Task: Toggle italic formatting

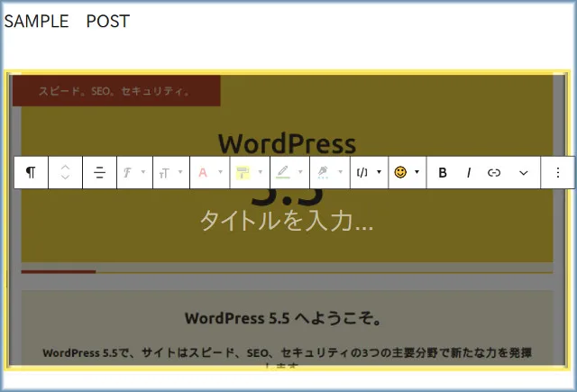Action: [469, 172]
